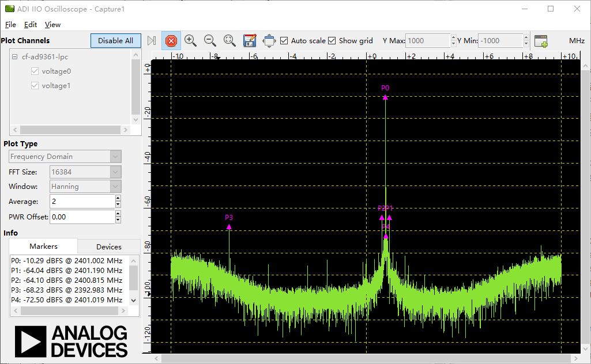This screenshot has height=364, width=591.
Task: Increase Y Max with up arrow
Action: point(453,37)
